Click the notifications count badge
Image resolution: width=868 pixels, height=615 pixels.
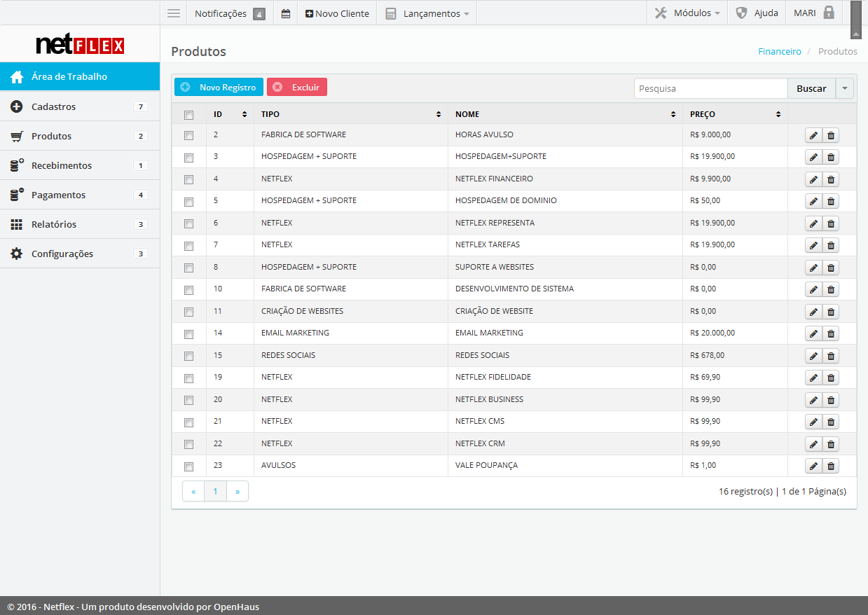(259, 13)
